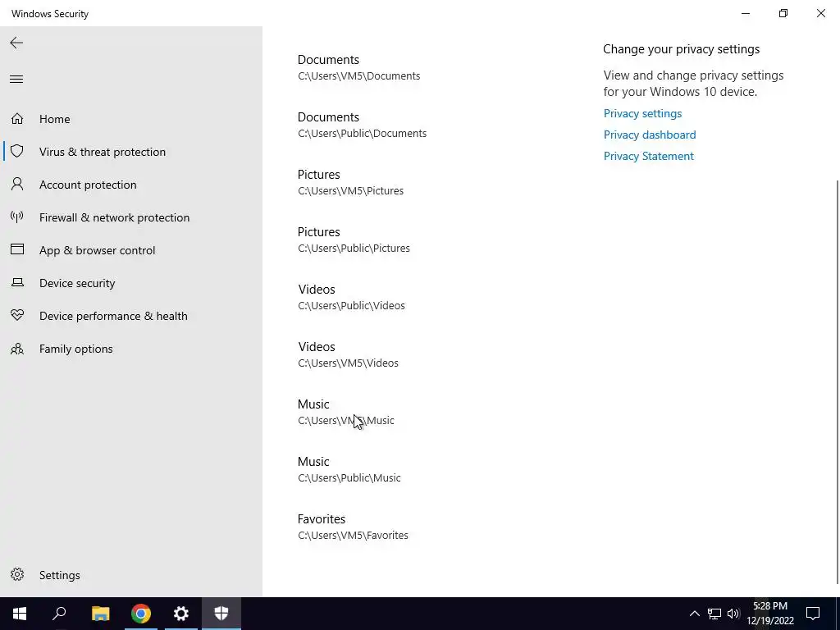Screen dimensions: 840x630
Task: Launch Google Chrome from the taskbar
Action: click(141, 614)
